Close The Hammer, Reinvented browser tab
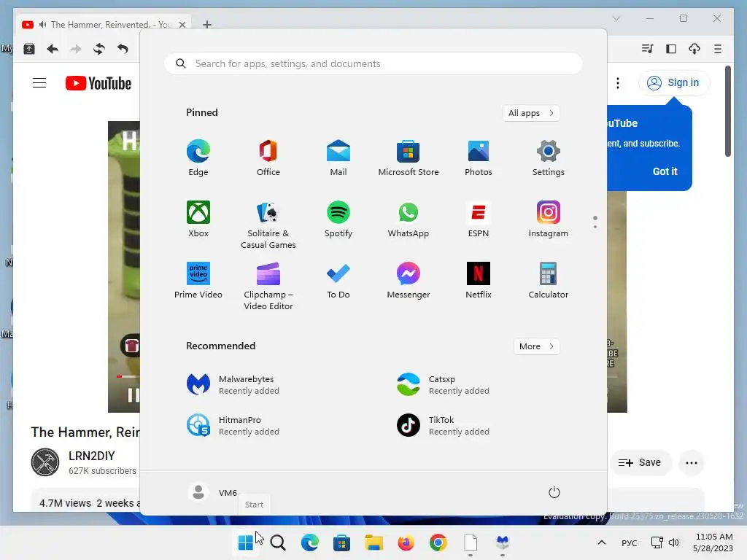The width and height of the screenshot is (747, 560). (182, 25)
